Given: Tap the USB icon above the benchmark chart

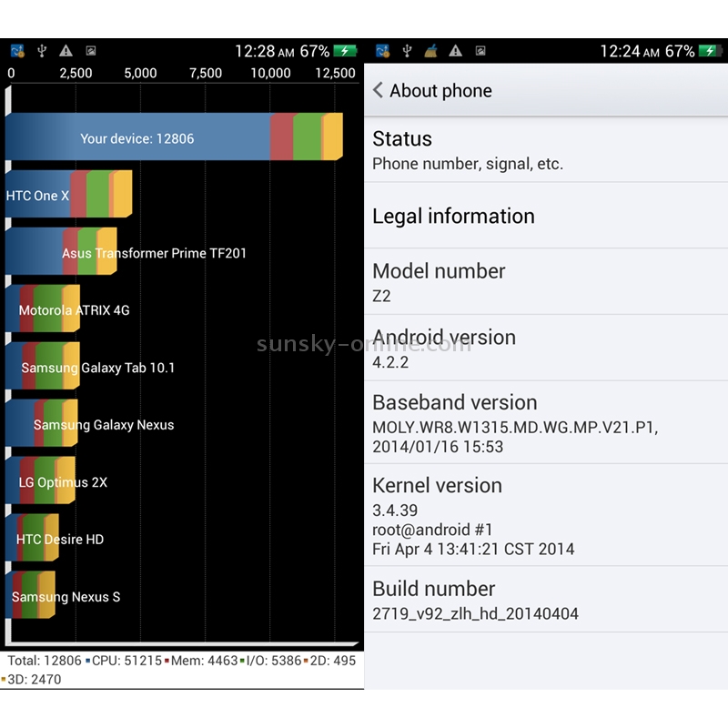Looking at the screenshot, I should tap(42, 51).
